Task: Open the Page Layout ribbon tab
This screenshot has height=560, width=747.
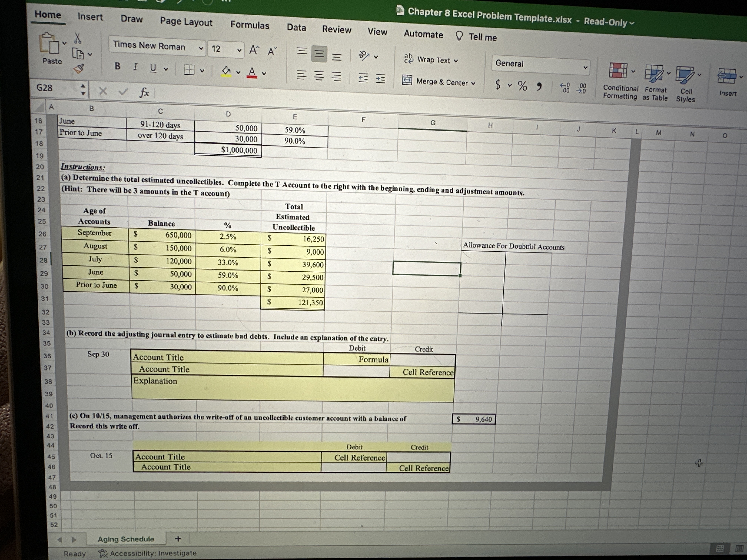Action: (x=186, y=22)
